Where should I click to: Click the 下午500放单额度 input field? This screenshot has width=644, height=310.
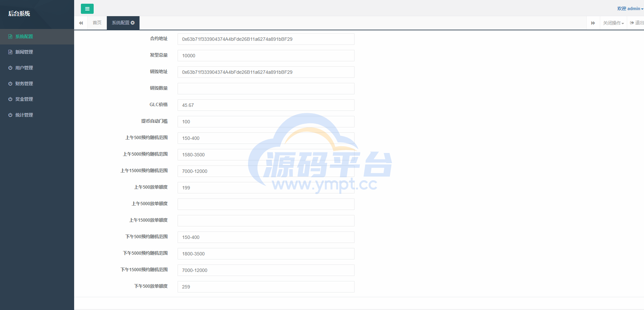tap(266, 287)
